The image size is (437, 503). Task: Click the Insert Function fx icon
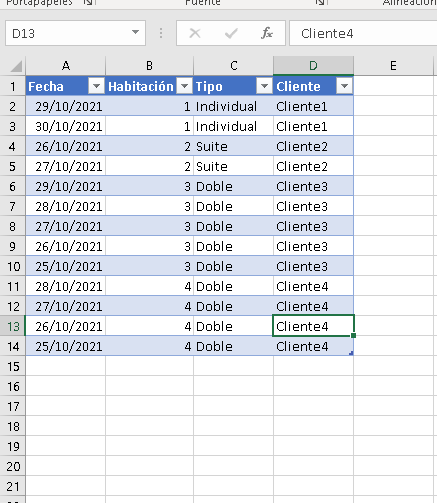coord(267,33)
